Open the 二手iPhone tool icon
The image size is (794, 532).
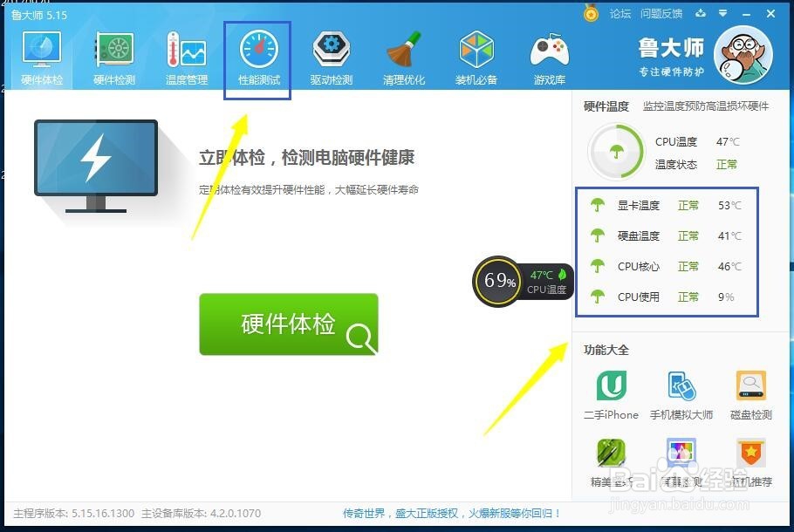(611, 385)
